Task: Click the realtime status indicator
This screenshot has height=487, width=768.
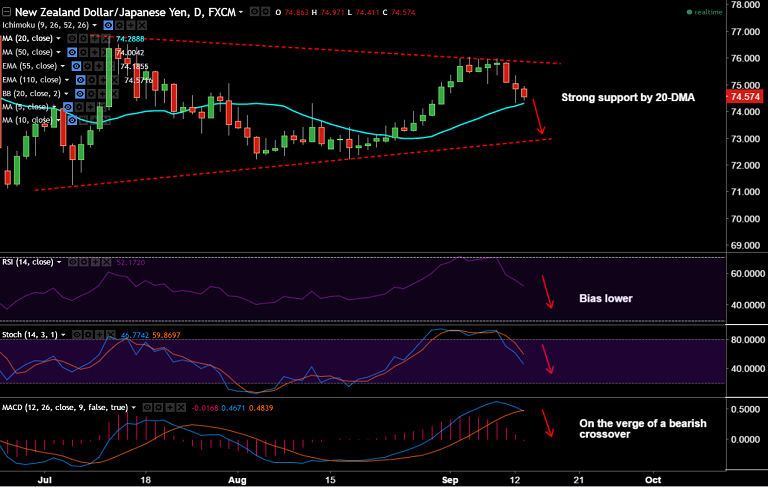Action: point(704,12)
